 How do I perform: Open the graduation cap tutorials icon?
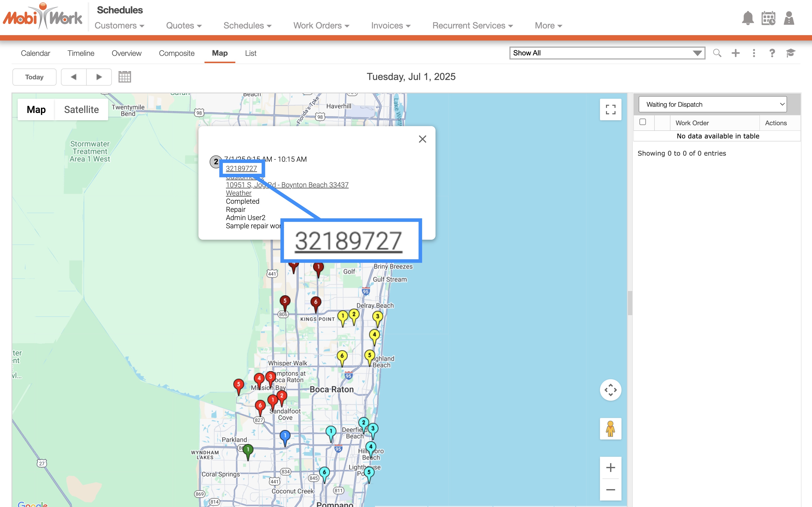tap(790, 53)
